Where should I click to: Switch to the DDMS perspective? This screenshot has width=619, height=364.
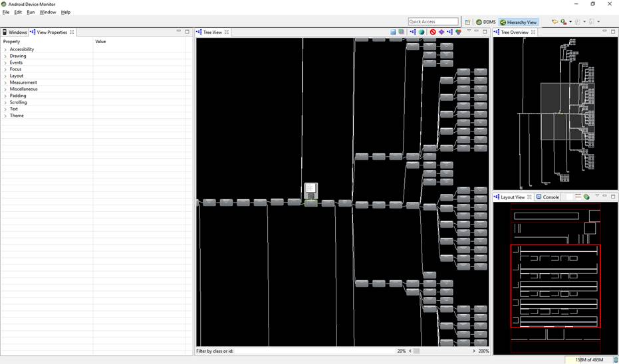point(486,22)
